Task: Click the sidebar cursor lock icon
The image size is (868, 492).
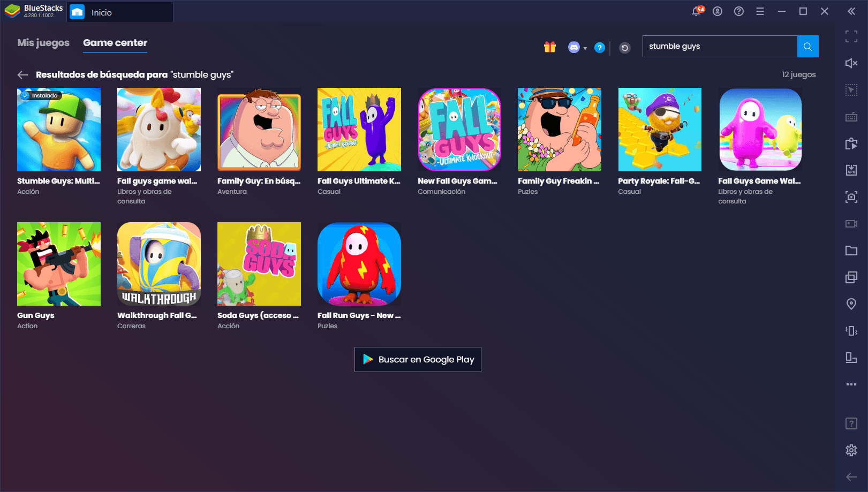Action: click(851, 90)
